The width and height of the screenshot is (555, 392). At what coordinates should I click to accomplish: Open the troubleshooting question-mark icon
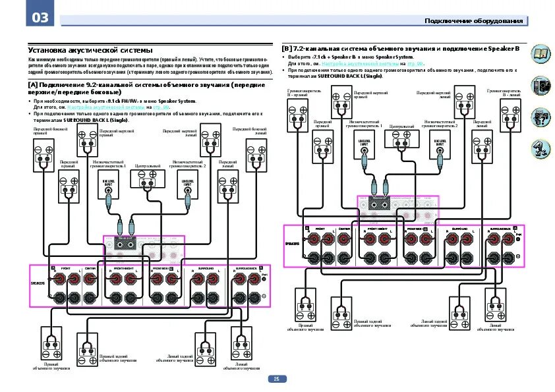tap(540, 117)
